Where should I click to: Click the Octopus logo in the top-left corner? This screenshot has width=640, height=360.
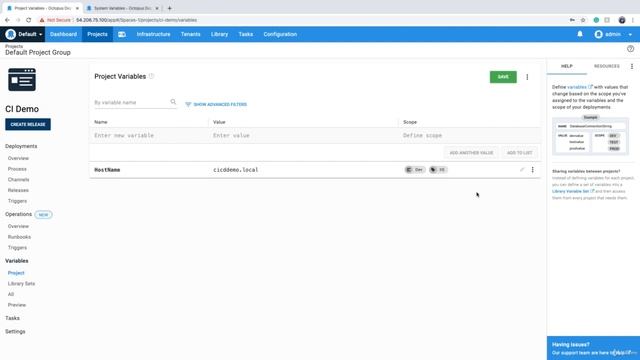(x=11, y=34)
